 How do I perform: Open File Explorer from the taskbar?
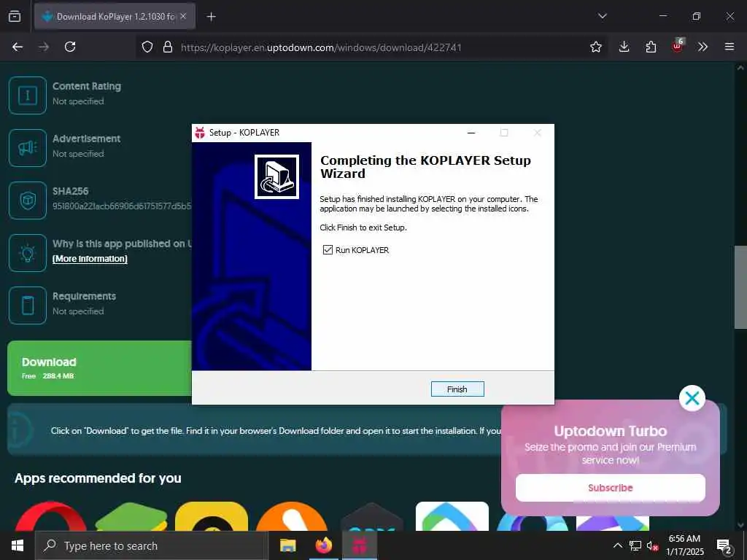287,545
